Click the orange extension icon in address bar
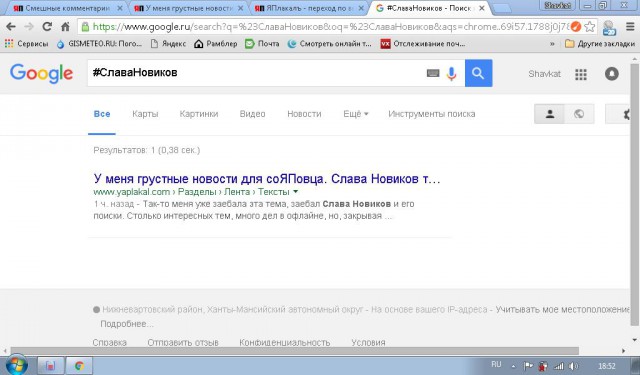 [x=576, y=27]
